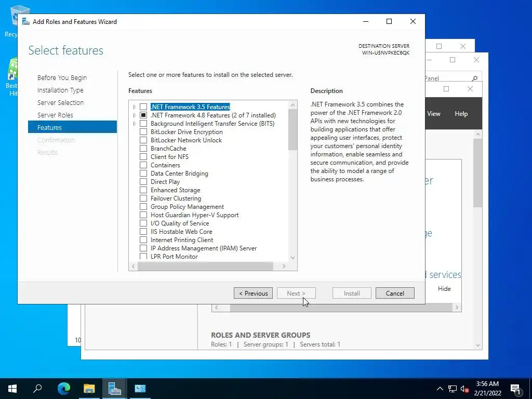Check IP Address Management (IPAM) Server
532x399 pixels.
143,248
